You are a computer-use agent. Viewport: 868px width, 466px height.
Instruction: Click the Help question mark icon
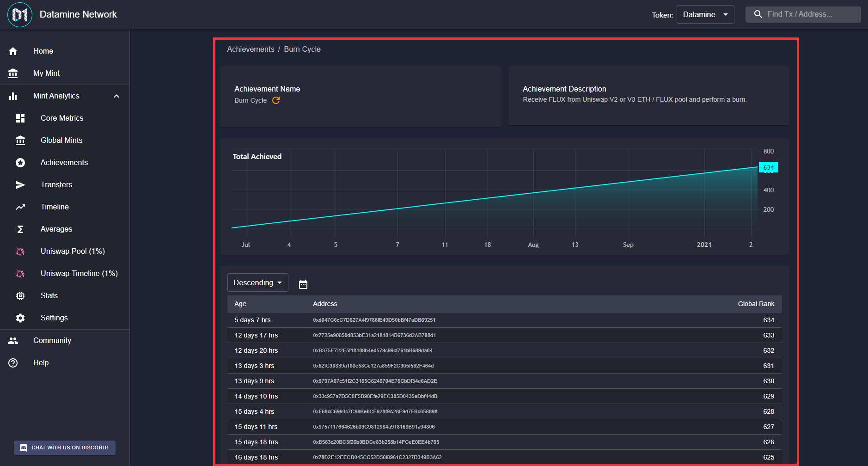click(13, 363)
